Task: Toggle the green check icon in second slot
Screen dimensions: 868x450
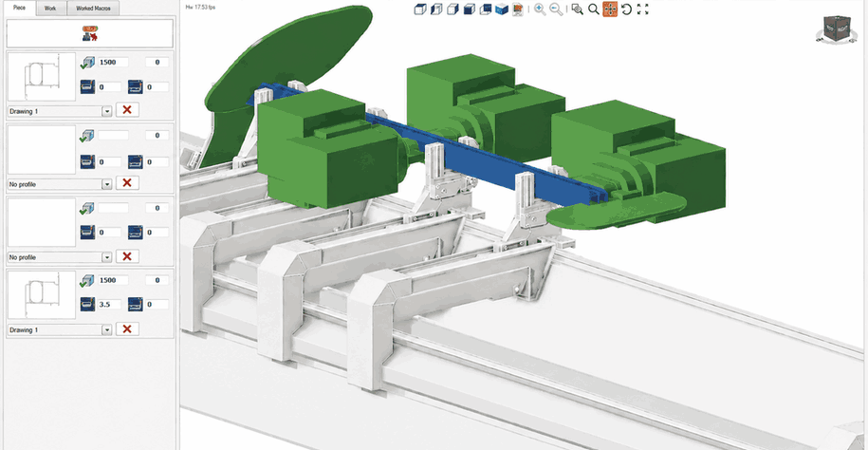Action: 87,136
